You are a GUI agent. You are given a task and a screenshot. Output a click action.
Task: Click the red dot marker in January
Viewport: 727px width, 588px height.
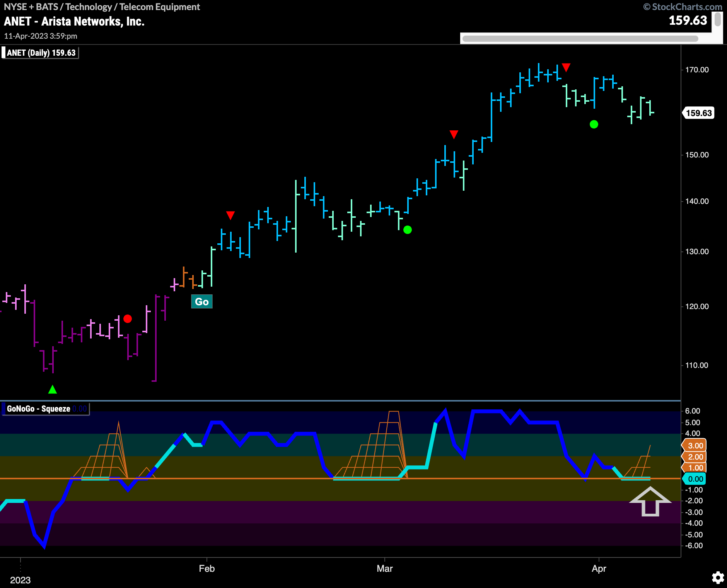tap(128, 319)
